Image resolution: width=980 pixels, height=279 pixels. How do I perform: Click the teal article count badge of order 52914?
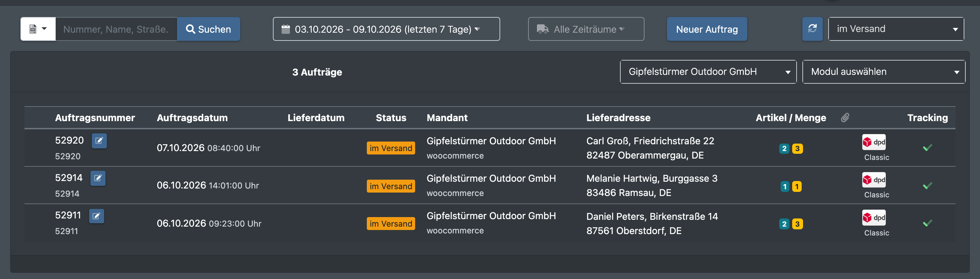click(x=784, y=186)
